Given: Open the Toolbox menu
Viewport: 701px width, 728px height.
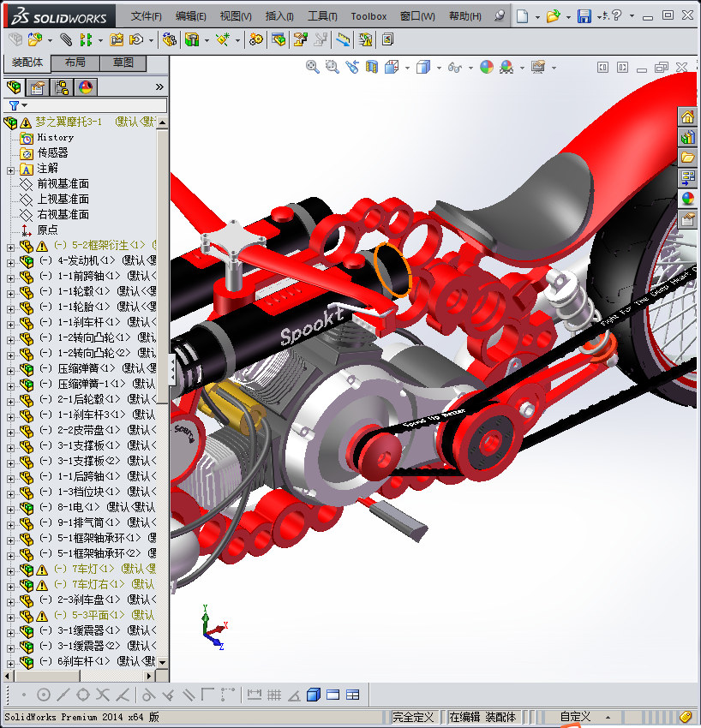Looking at the screenshot, I should (368, 16).
